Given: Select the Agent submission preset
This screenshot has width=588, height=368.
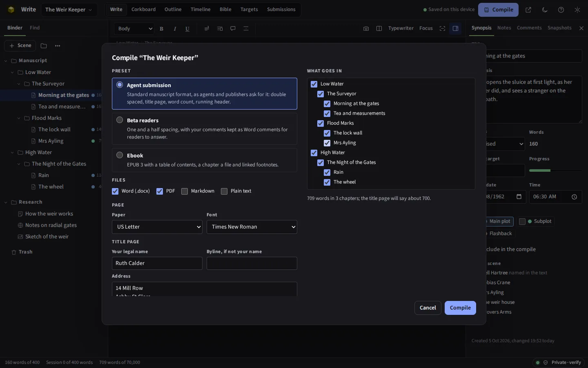Looking at the screenshot, I should click(205, 94).
